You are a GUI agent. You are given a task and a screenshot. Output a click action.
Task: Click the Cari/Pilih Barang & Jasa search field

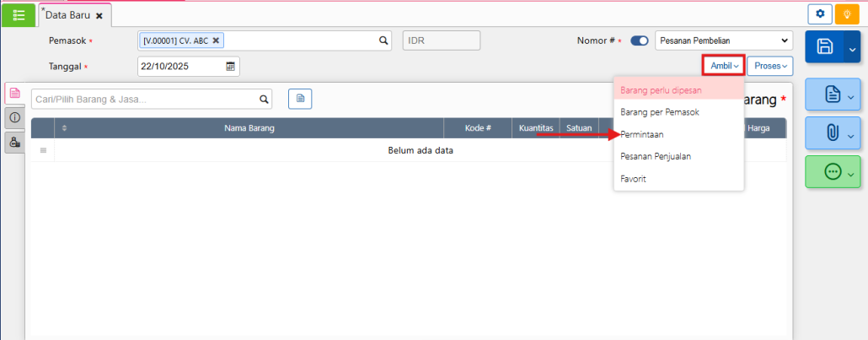click(143, 100)
